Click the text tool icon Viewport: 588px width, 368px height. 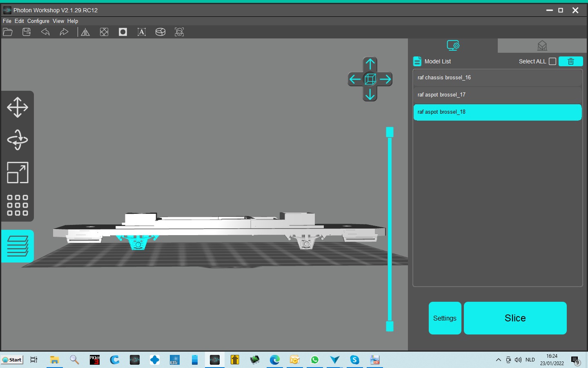(x=142, y=32)
